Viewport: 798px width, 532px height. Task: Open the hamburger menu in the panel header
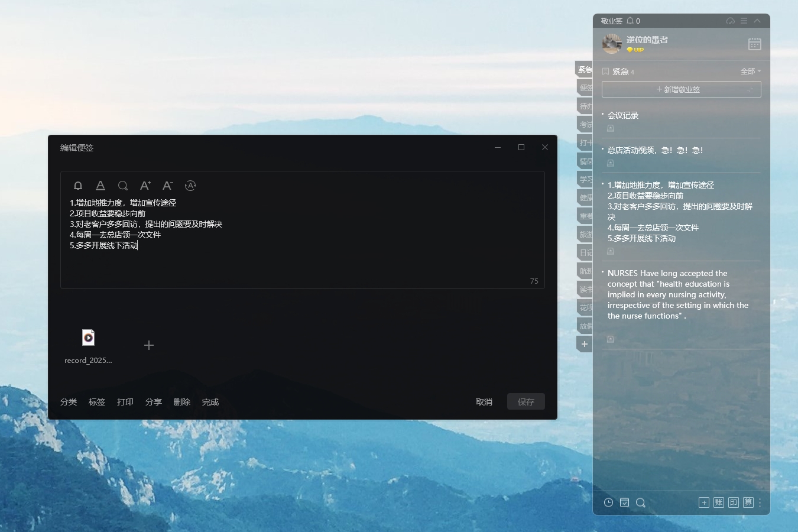[744, 21]
